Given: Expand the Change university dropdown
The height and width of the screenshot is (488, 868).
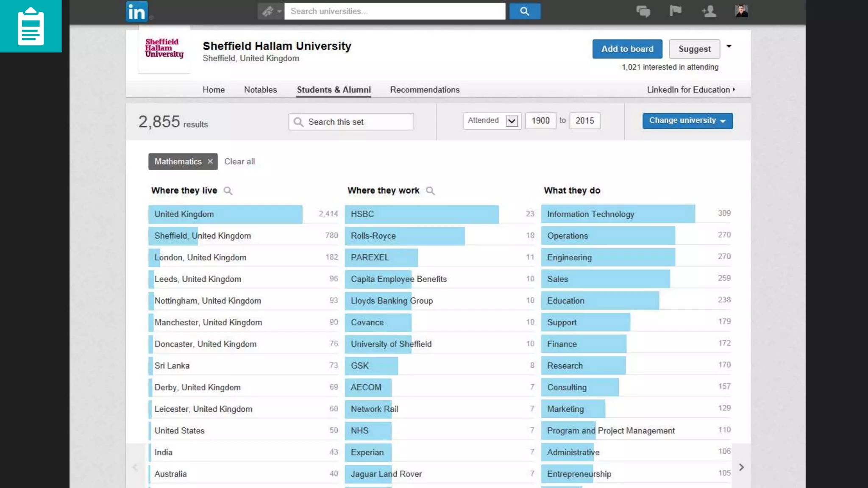Looking at the screenshot, I should coord(687,121).
